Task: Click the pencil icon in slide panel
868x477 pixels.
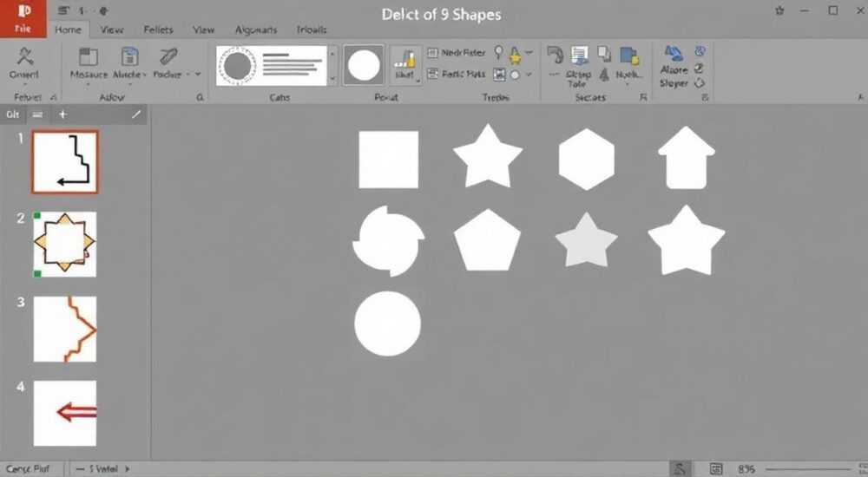Action: (136, 114)
